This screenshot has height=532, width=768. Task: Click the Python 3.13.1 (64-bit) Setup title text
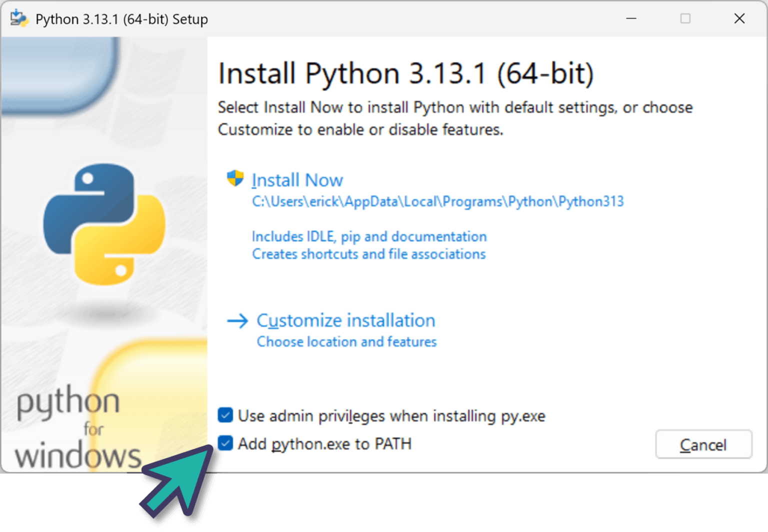[121, 19]
